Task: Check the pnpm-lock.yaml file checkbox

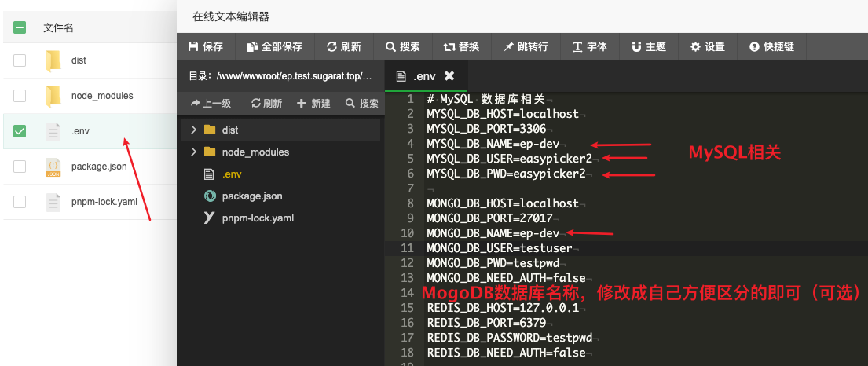Action: coord(20,202)
